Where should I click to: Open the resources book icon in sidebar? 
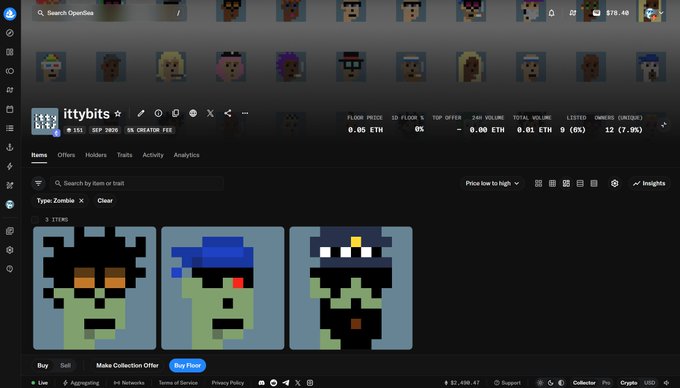coord(10,231)
